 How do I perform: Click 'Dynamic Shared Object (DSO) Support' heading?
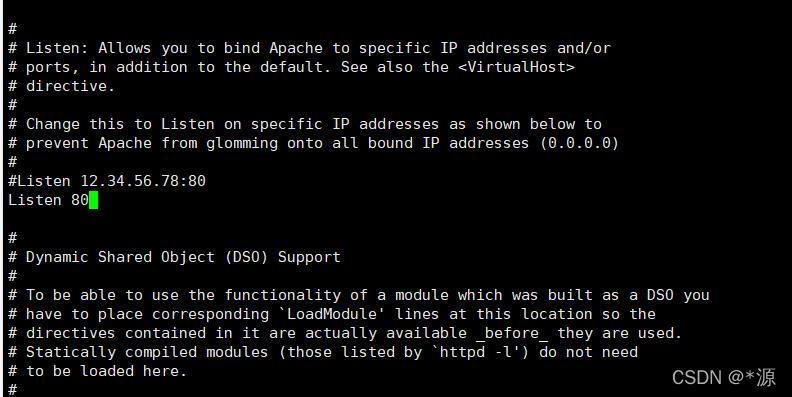pyautogui.click(x=183, y=257)
